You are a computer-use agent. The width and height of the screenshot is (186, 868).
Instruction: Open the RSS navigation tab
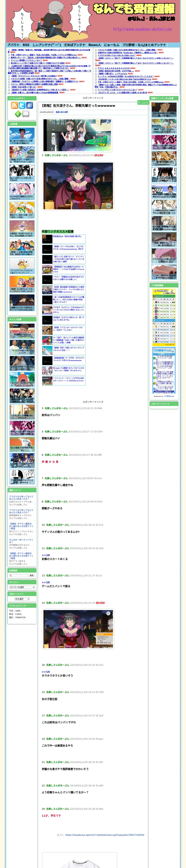[26, 45]
